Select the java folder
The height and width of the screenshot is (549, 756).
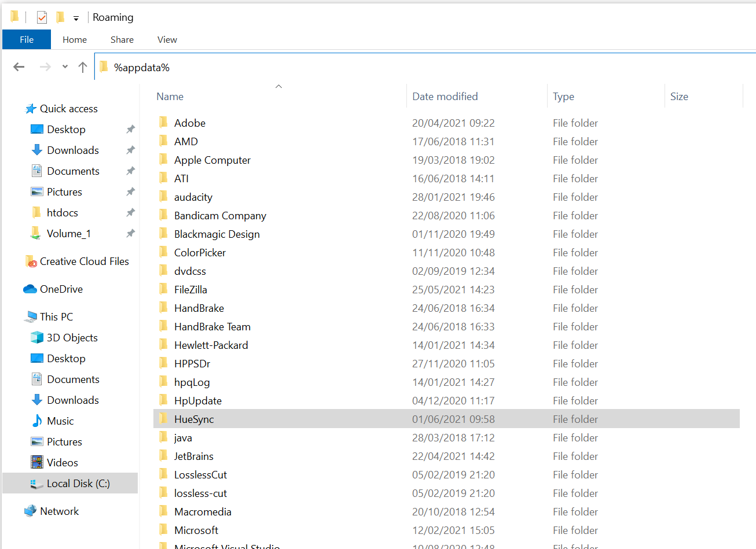183,438
